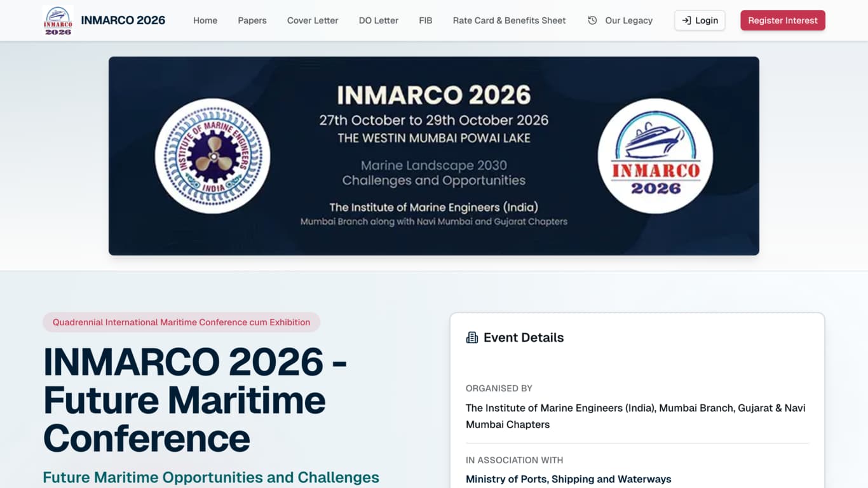The height and width of the screenshot is (488, 868).
Task: Click the Login button
Action: 700,20
